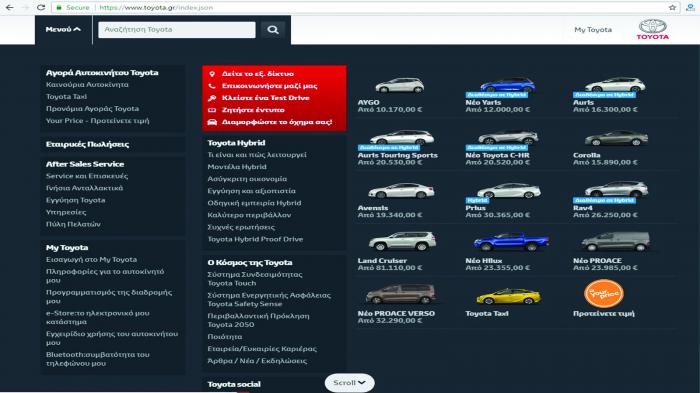700x393 pixels.
Task: Click the browser address bar URL
Action: click(156, 8)
